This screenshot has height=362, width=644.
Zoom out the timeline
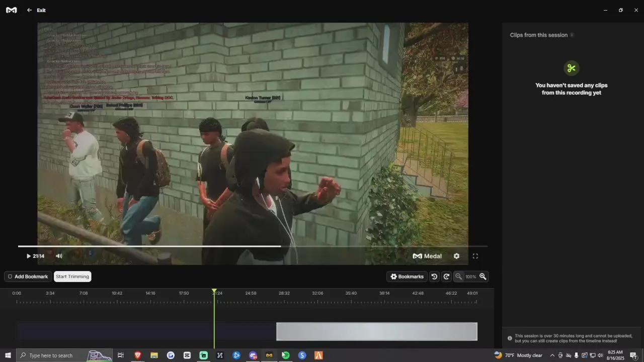(458, 277)
